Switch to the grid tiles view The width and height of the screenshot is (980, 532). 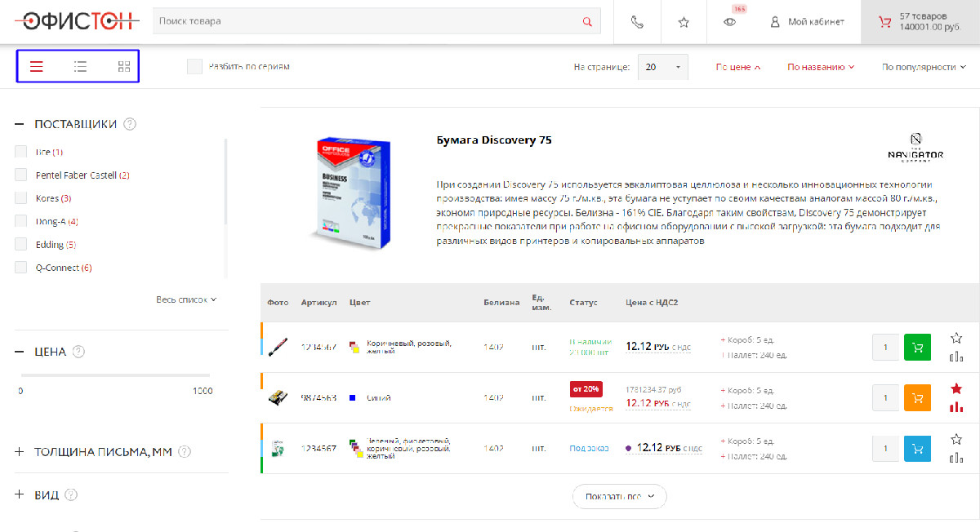coord(124,66)
